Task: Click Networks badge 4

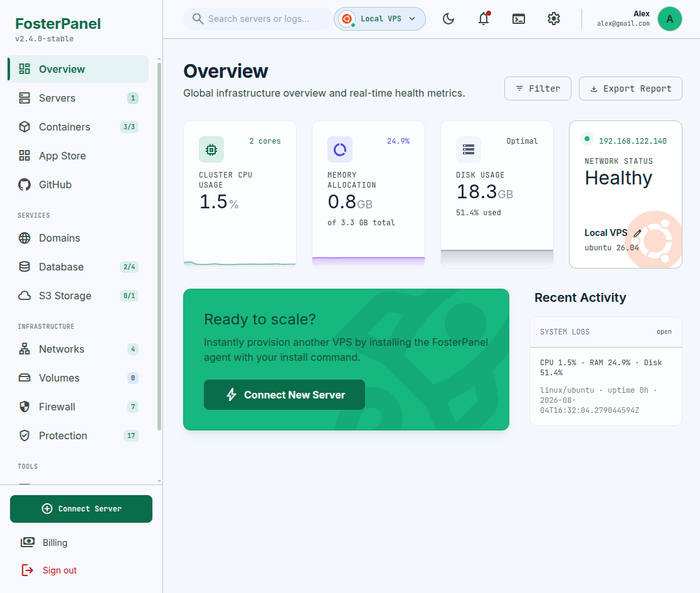Action: click(132, 349)
